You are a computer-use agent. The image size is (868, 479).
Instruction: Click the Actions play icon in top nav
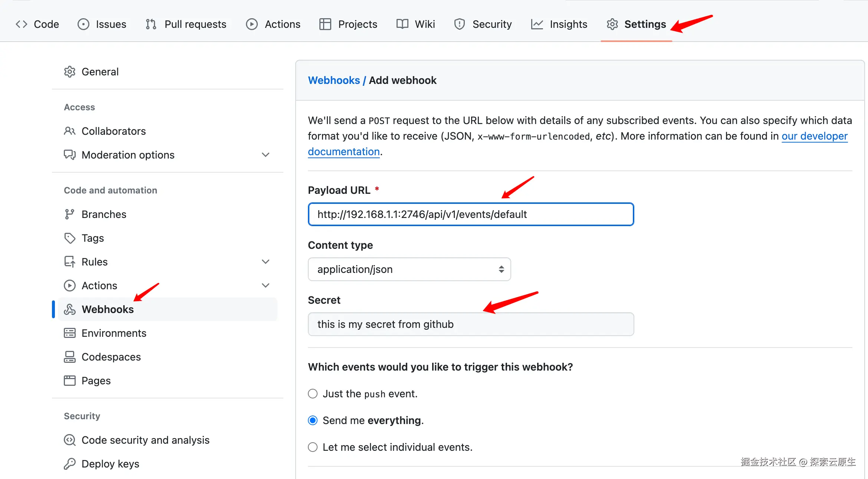251,24
